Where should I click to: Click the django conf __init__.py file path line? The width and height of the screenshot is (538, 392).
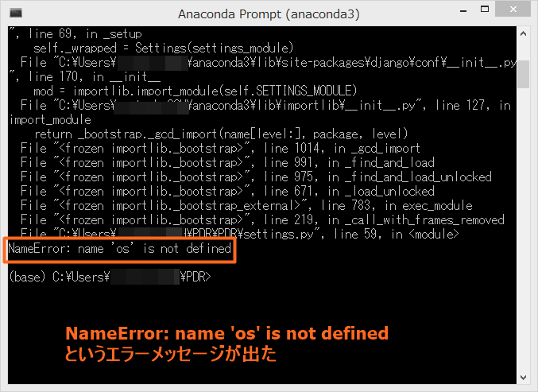click(x=268, y=63)
